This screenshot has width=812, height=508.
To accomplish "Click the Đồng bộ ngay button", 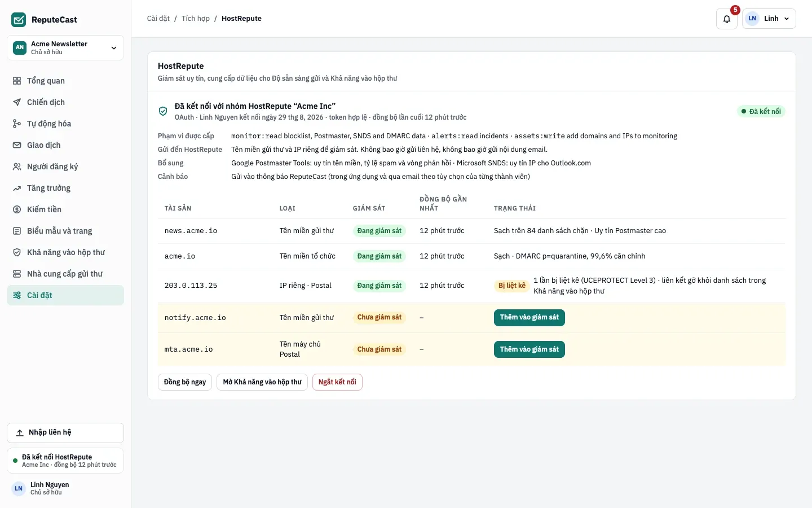I will [185, 382].
